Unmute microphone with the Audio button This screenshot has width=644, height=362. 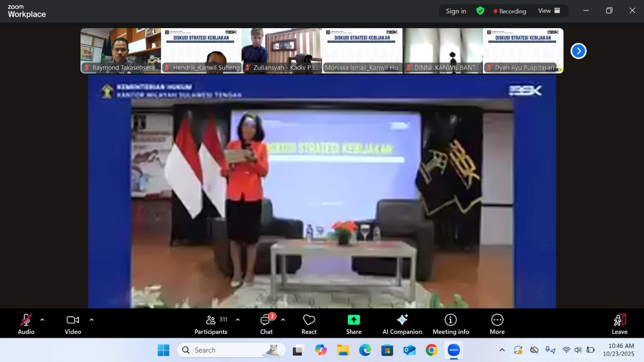[x=26, y=324]
